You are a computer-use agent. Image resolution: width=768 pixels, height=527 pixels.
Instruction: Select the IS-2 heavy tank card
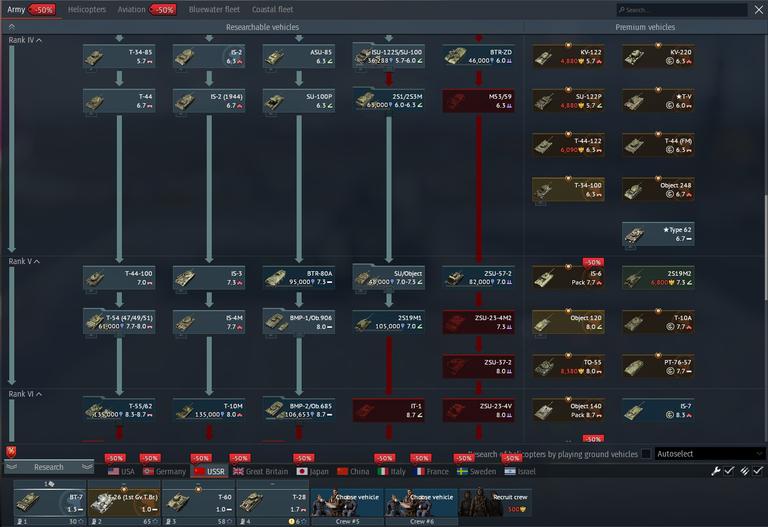(209, 56)
